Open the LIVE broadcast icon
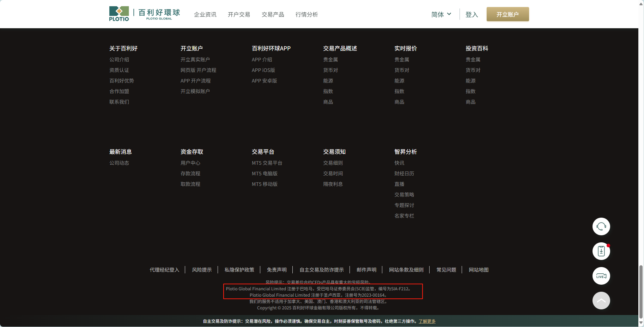The height and width of the screenshot is (327, 644). point(601,276)
